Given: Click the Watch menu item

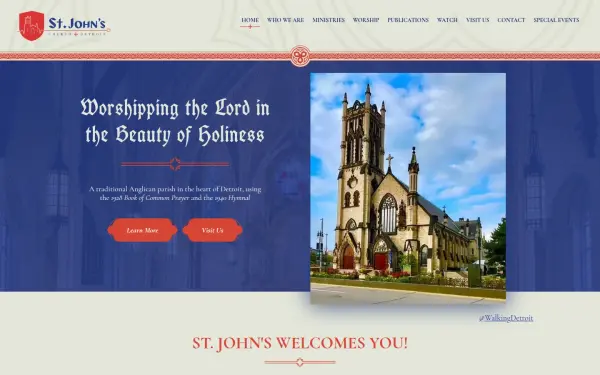Looking at the screenshot, I should (x=447, y=20).
